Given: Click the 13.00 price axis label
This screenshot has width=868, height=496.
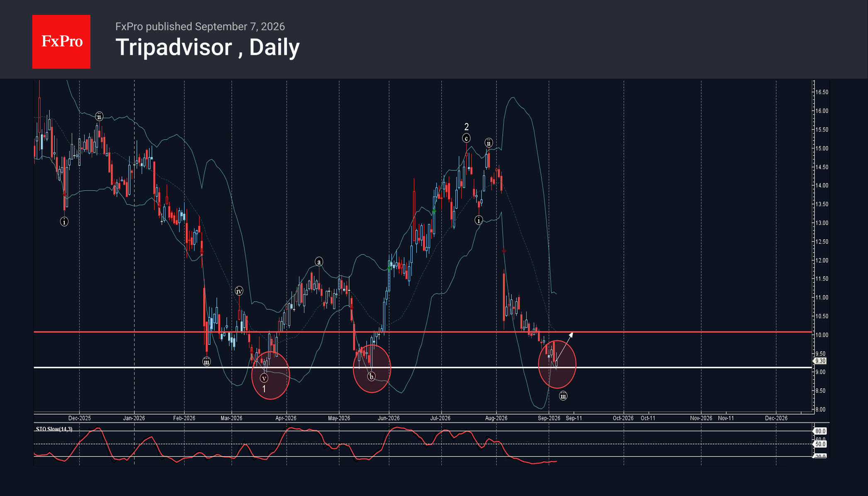Looking at the screenshot, I should [x=822, y=223].
